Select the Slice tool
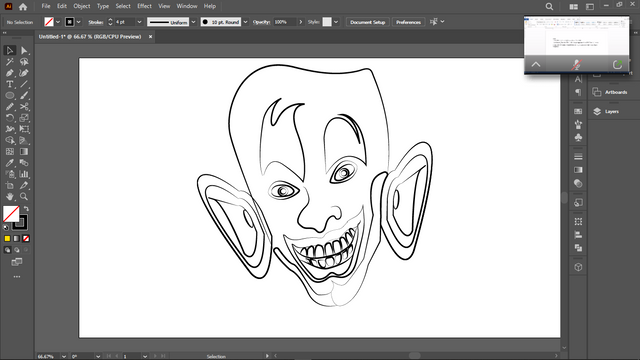Screen dimensions: 640x360 (x=24, y=185)
